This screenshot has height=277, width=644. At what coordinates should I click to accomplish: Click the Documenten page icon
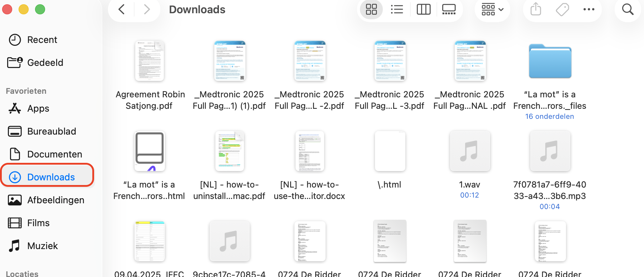point(15,154)
